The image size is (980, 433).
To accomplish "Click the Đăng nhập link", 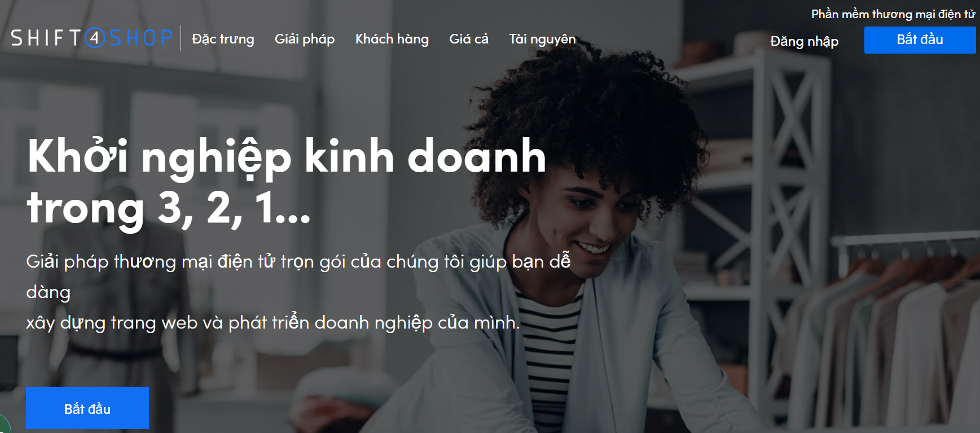I will click(x=805, y=41).
